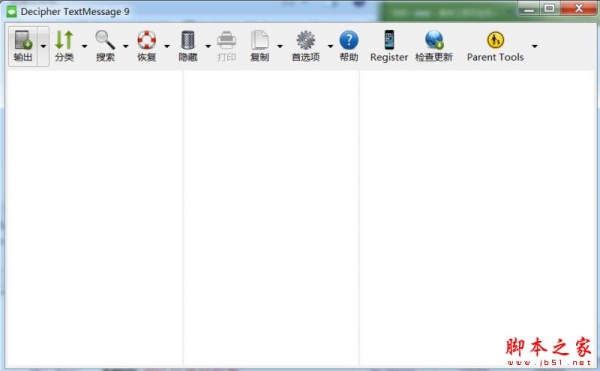The width and height of the screenshot is (600, 371).
Task: Open the dropdown arrow next to 输出
Action: tap(43, 46)
